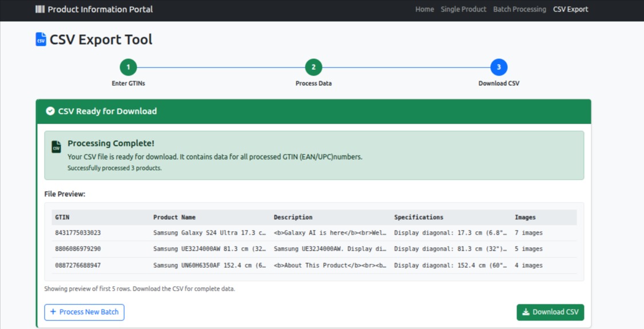The height and width of the screenshot is (329, 644).
Task: Open the Single Product page
Action: [463, 9]
